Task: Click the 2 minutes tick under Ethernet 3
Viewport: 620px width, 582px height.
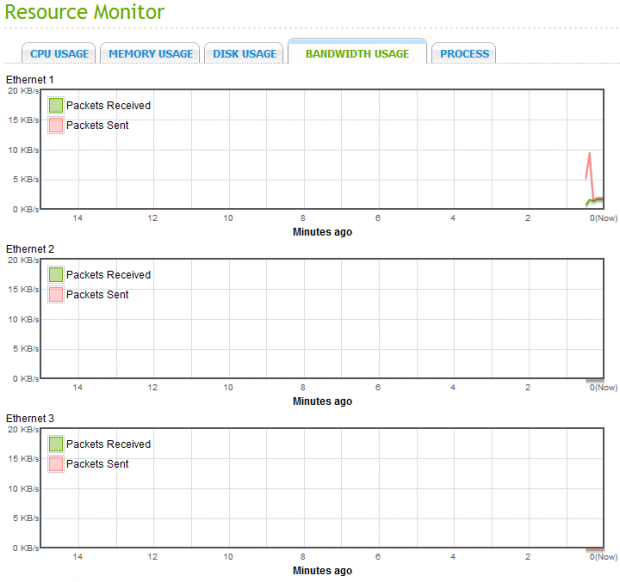Action: click(x=527, y=557)
